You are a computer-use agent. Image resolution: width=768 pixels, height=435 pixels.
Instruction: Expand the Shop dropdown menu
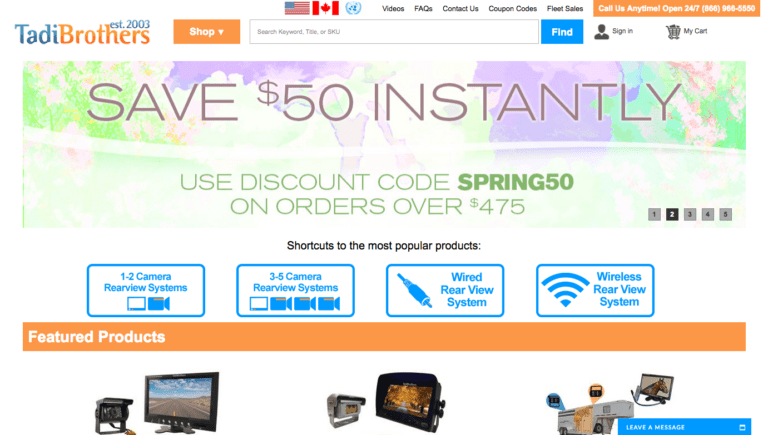click(x=207, y=32)
